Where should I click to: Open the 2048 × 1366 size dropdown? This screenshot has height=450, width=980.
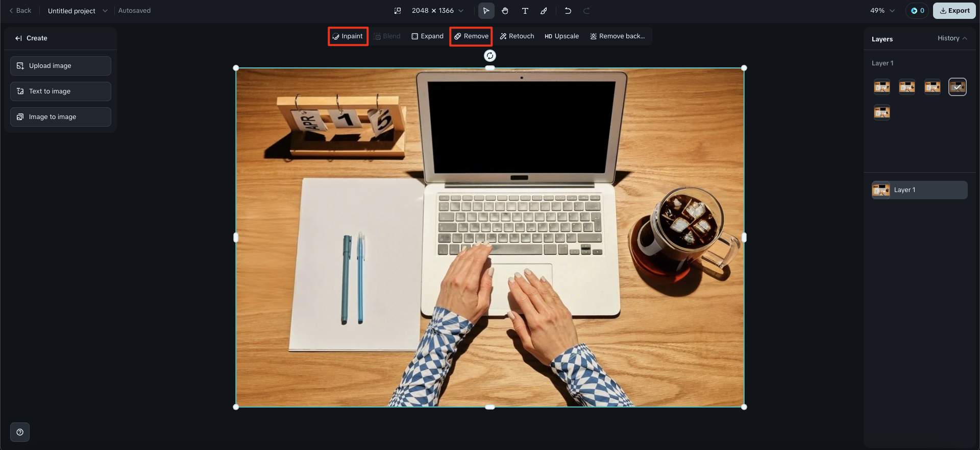pyautogui.click(x=438, y=11)
